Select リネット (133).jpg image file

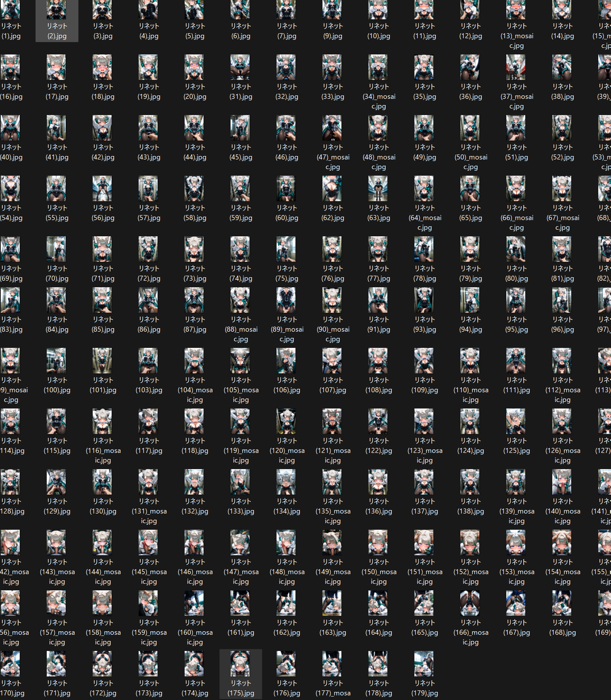pyautogui.click(x=241, y=492)
